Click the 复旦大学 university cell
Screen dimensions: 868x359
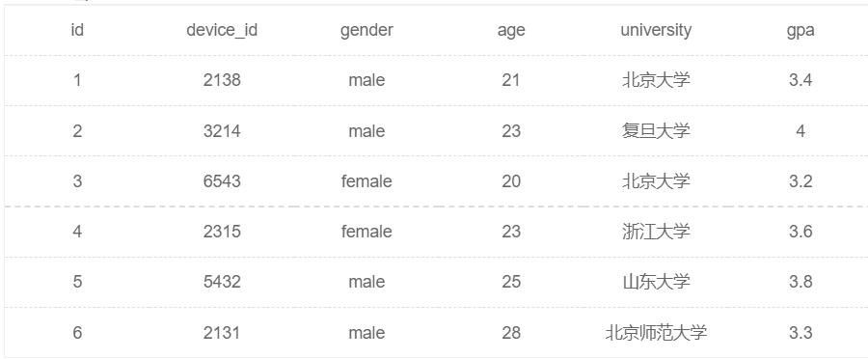point(656,130)
